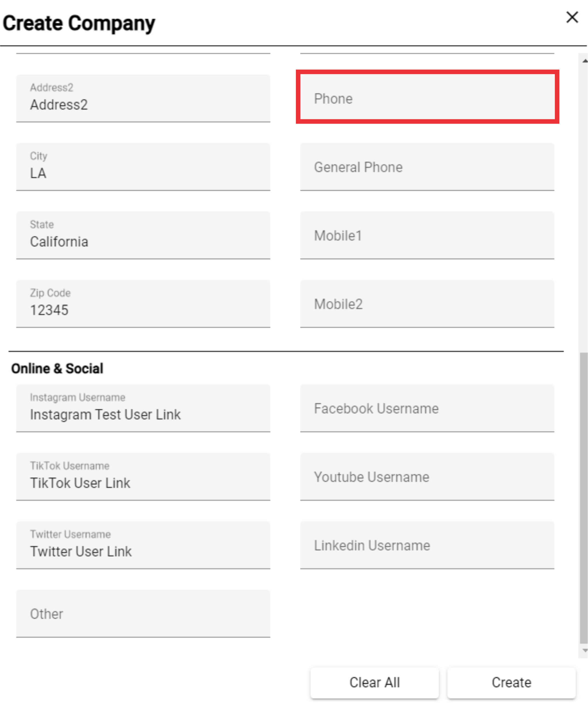
Task: Click the scrollbar down arrow
Action: [x=585, y=650]
